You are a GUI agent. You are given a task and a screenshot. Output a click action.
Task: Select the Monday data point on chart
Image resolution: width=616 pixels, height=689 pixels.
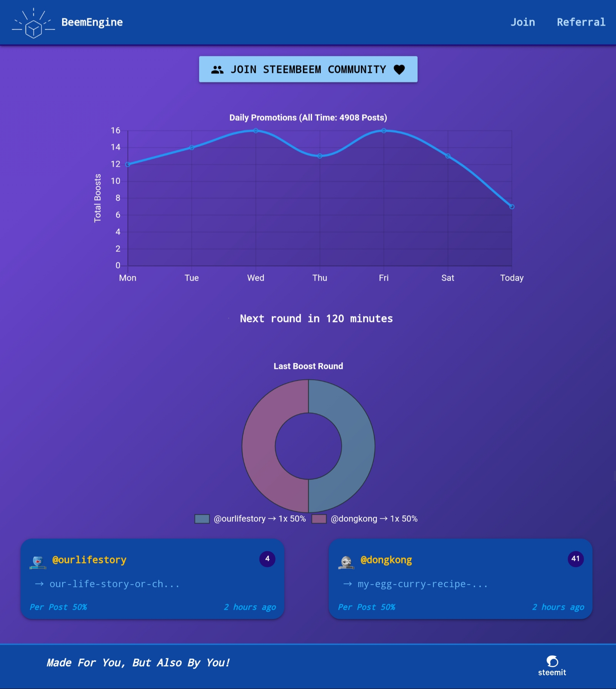(x=128, y=164)
